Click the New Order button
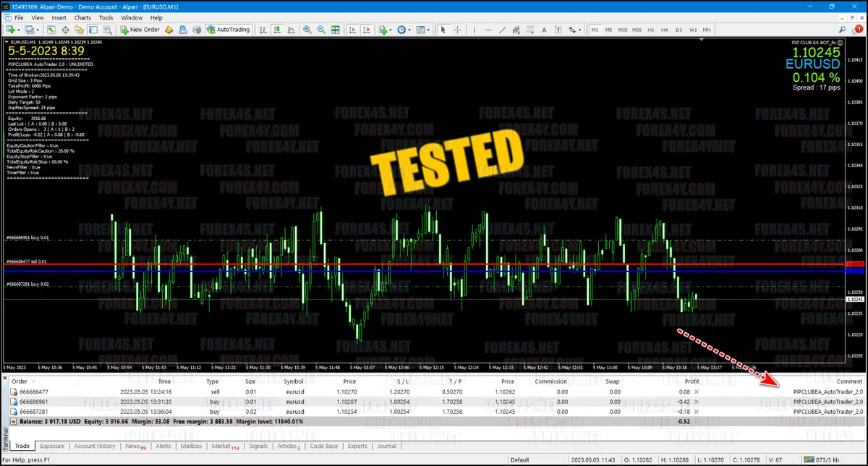This screenshot has height=466, width=868. point(140,30)
